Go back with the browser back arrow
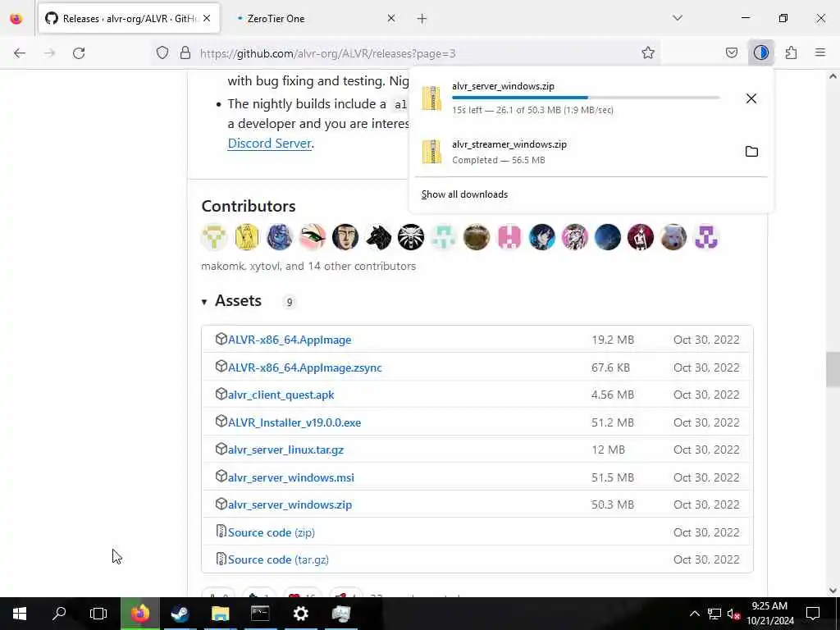 pyautogui.click(x=20, y=53)
